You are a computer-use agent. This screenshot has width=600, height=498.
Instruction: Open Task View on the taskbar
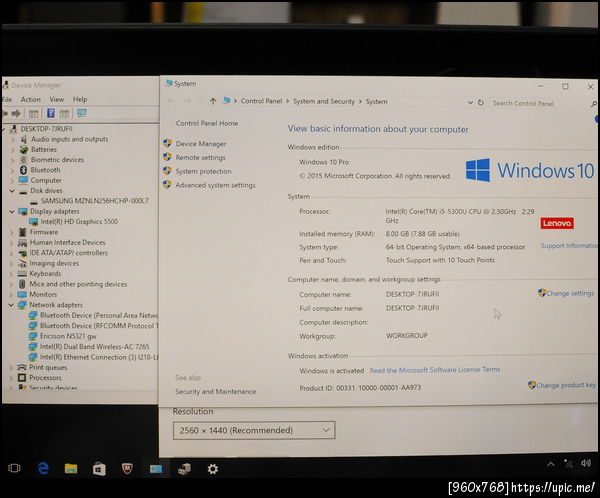[14, 468]
